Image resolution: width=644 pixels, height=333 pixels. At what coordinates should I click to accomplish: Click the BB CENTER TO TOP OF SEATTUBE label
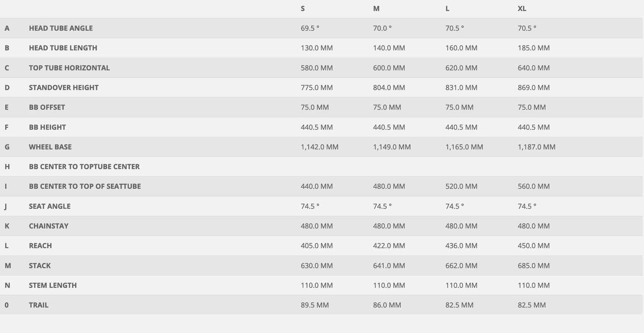tap(85, 186)
